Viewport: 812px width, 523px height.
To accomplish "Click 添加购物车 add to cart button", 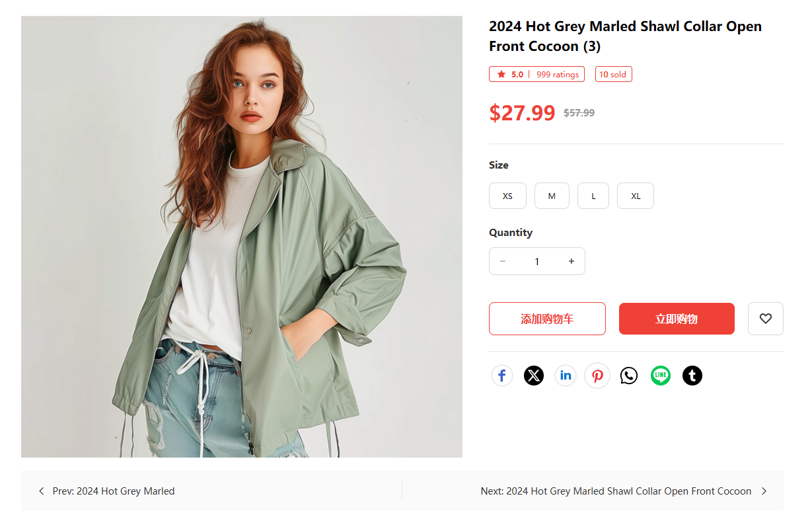I will [547, 319].
